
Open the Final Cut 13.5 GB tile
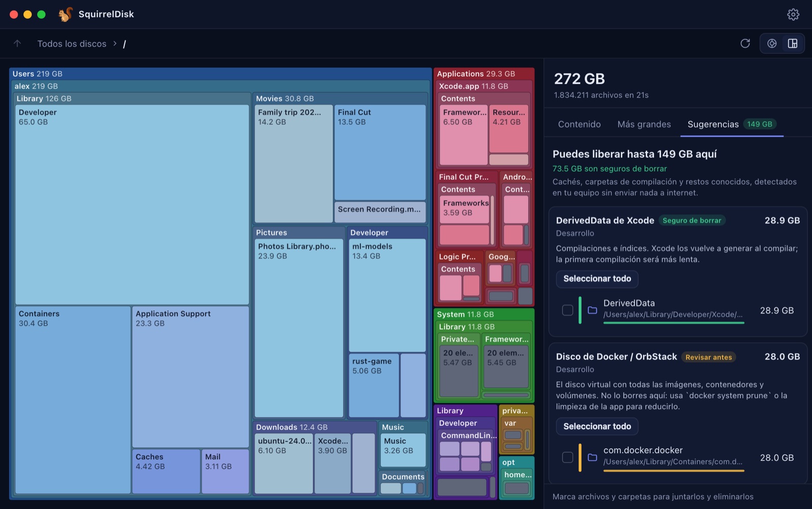(x=380, y=152)
